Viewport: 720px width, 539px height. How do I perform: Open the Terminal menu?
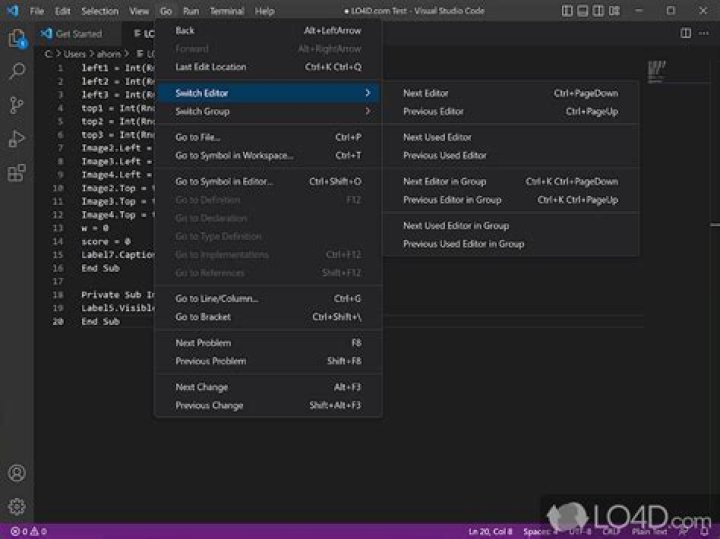[227, 11]
